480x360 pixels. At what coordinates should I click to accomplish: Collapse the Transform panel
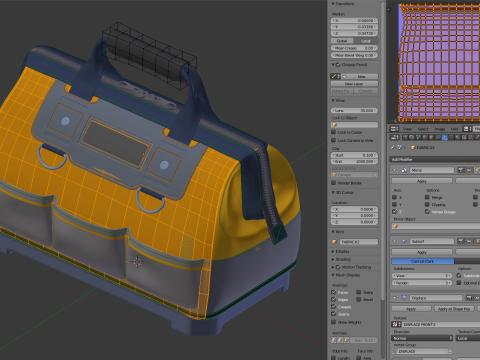[x=333, y=4]
